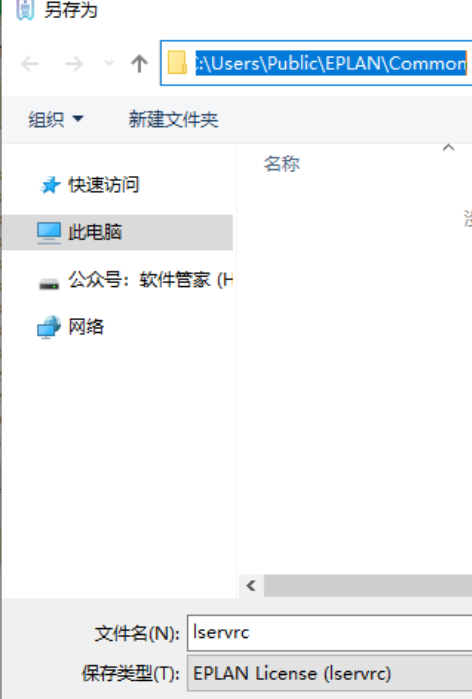Select the highlighted path in address bar
This screenshot has height=699, width=472.
click(331, 63)
